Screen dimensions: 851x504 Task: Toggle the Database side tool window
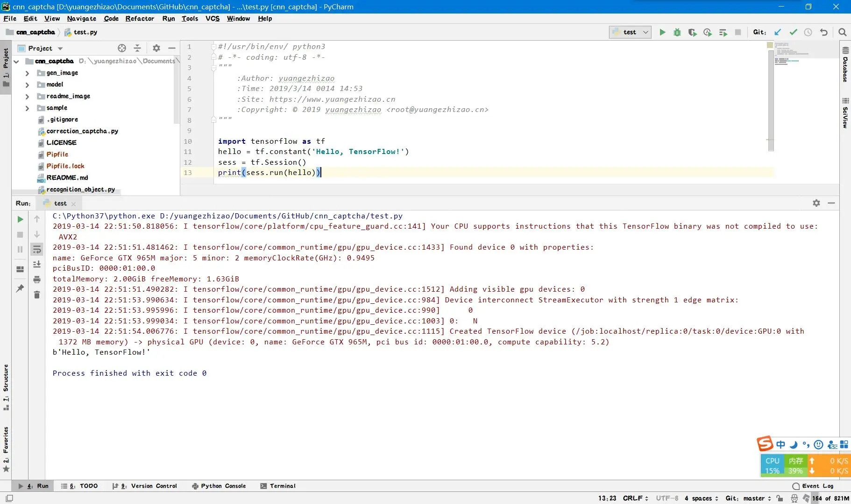845,64
